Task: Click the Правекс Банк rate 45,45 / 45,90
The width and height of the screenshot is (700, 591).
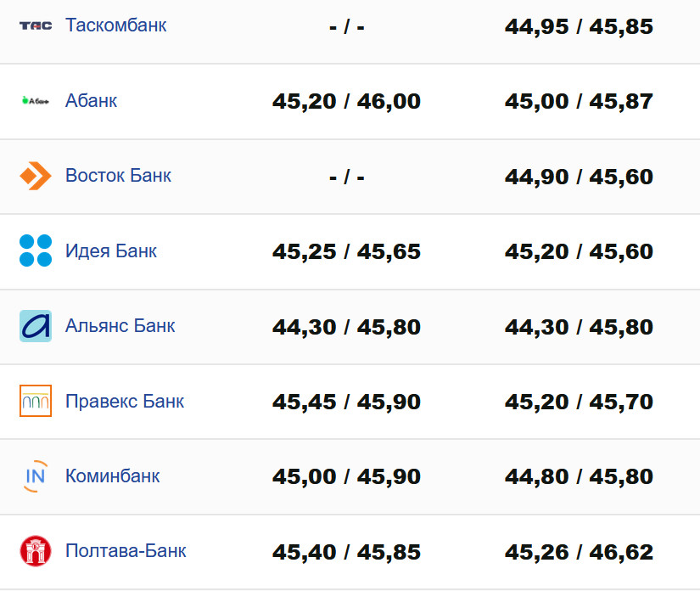Action: pyautogui.click(x=346, y=402)
